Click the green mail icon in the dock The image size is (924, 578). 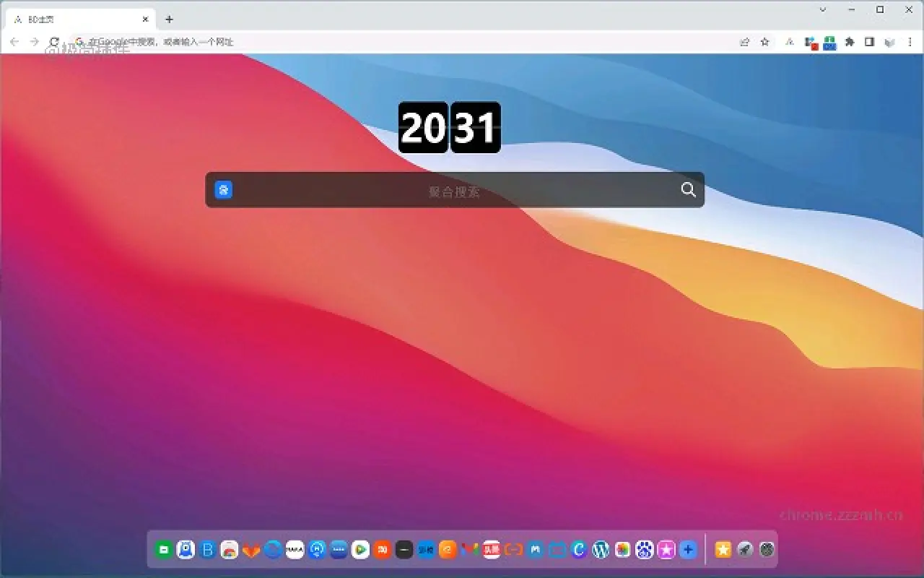pos(165,550)
